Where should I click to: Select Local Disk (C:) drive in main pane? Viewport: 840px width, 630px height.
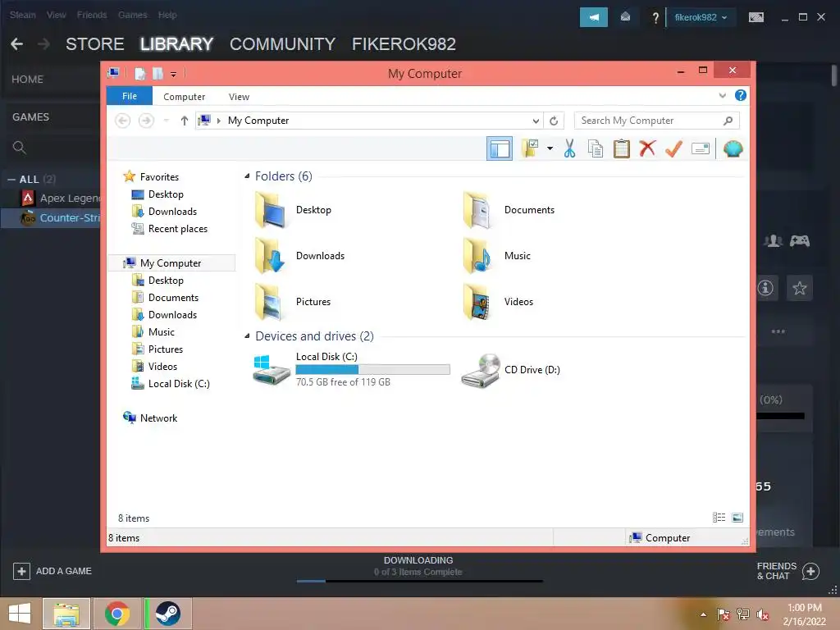351,369
